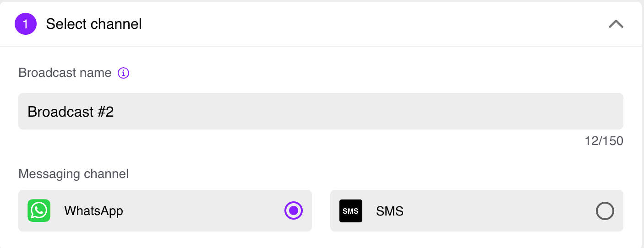
Task: Click the purple step 1 badge
Action: (x=26, y=24)
